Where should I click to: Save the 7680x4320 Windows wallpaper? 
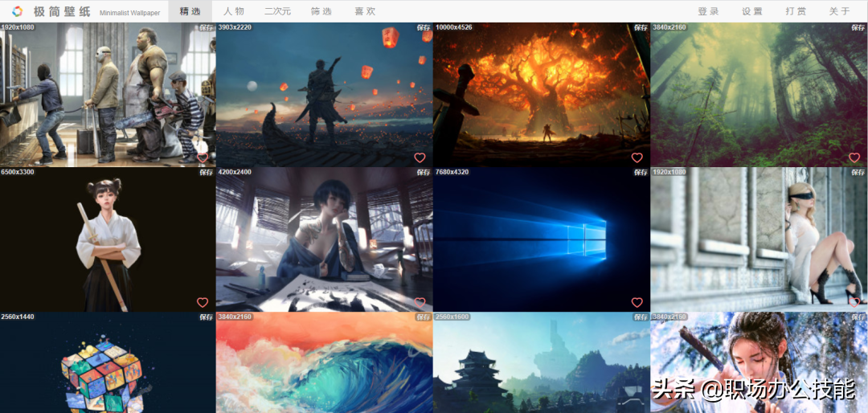(x=641, y=172)
